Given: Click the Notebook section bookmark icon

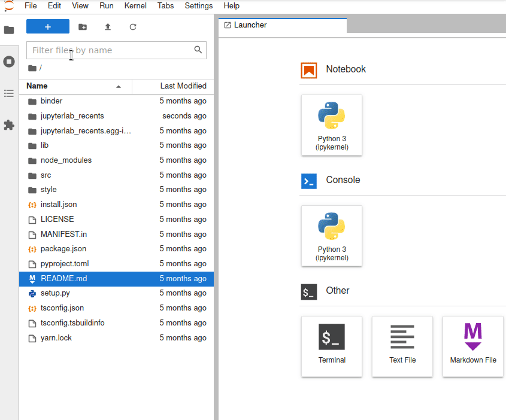Looking at the screenshot, I should [x=309, y=70].
